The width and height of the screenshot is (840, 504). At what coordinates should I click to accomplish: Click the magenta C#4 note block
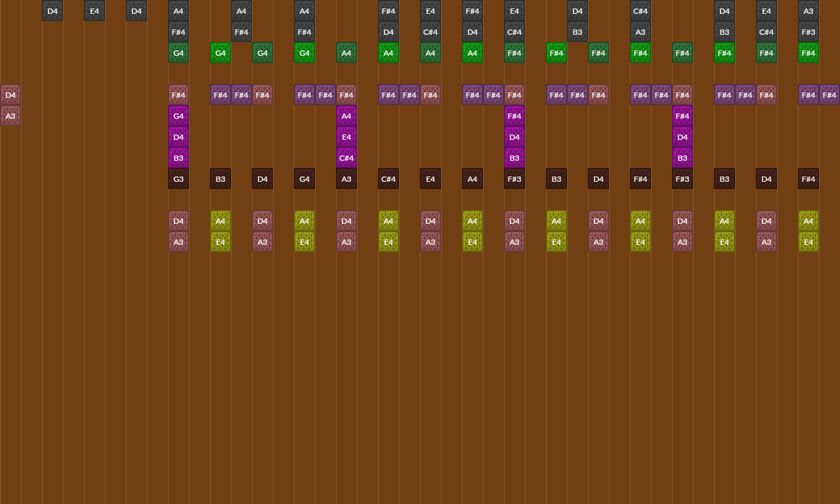coord(346,158)
